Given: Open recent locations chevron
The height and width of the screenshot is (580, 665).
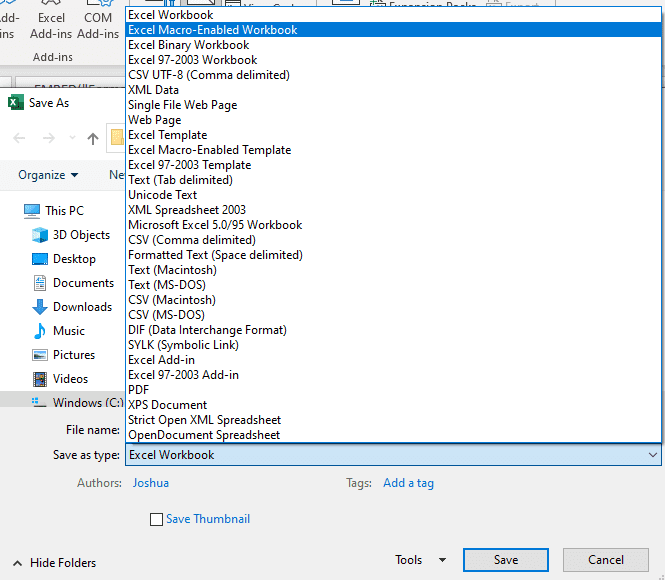Looking at the screenshot, I should tap(72, 137).
